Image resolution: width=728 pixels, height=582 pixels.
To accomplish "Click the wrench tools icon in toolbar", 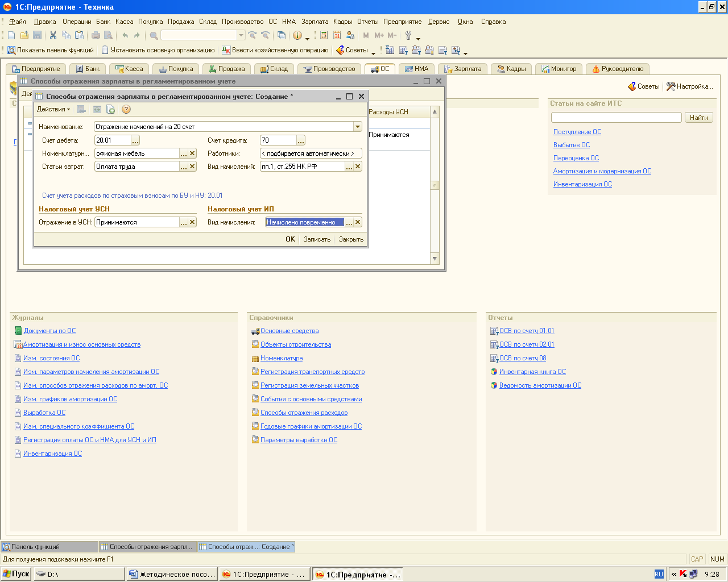I will click(x=408, y=35).
